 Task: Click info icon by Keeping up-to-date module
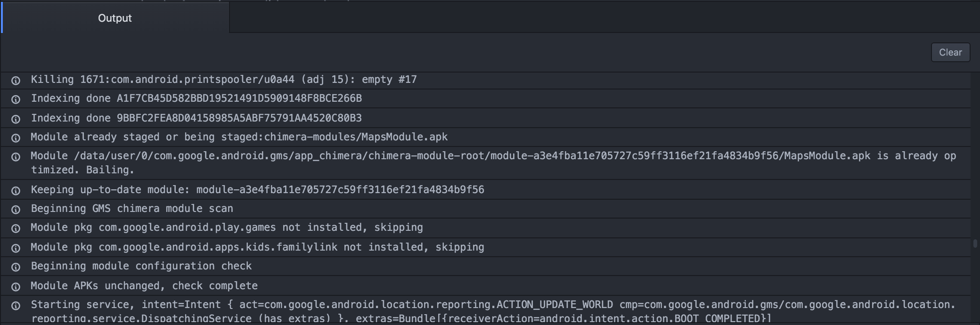click(x=16, y=191)
